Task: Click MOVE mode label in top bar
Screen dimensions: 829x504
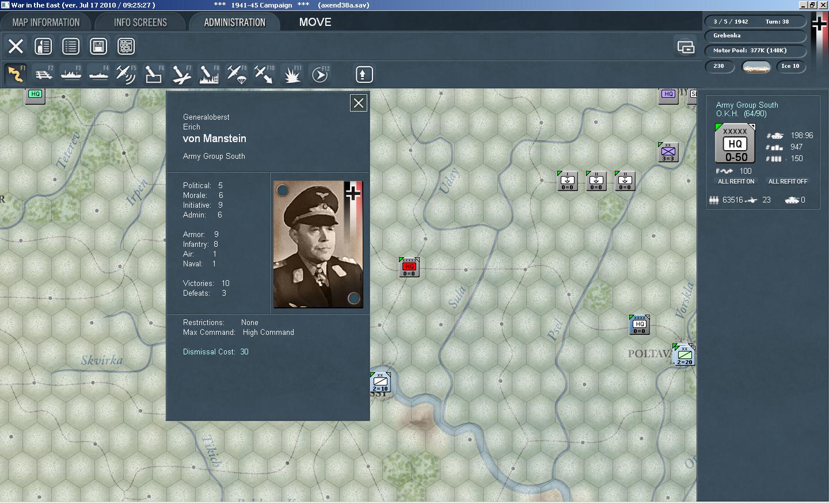Action: coord(315,22)
